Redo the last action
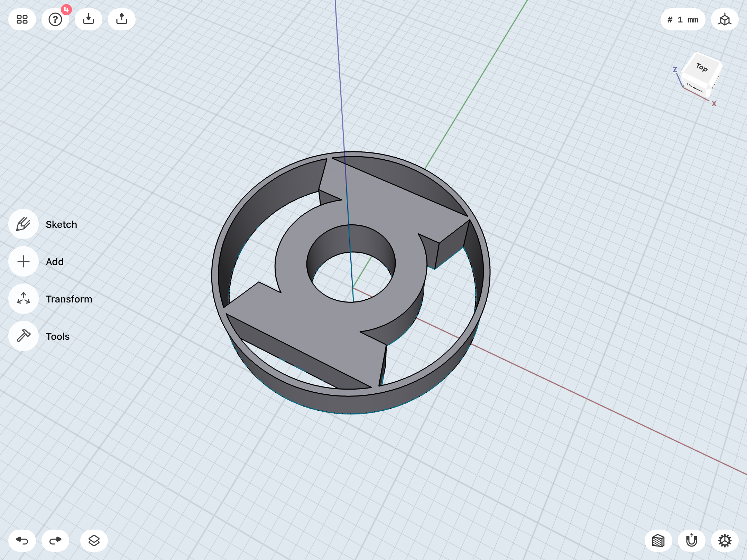This screenshot has height=560, width=747. point(55,541)
